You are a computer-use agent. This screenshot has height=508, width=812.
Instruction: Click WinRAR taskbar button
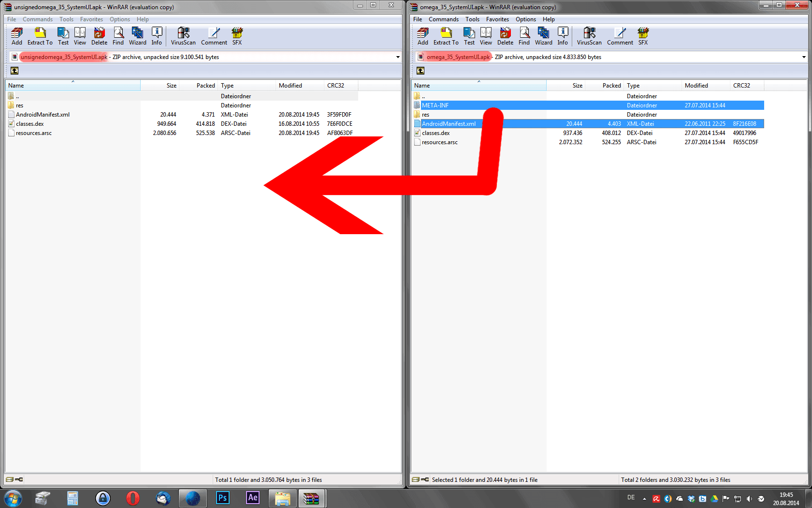click(312, 498)
